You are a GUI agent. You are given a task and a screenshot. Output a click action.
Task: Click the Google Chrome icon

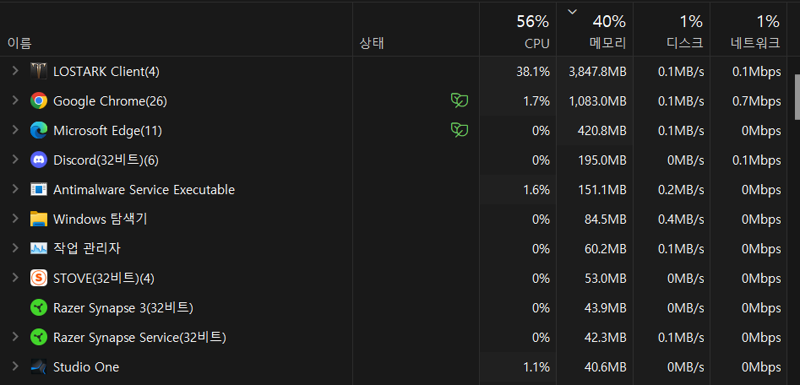(38, 101)
